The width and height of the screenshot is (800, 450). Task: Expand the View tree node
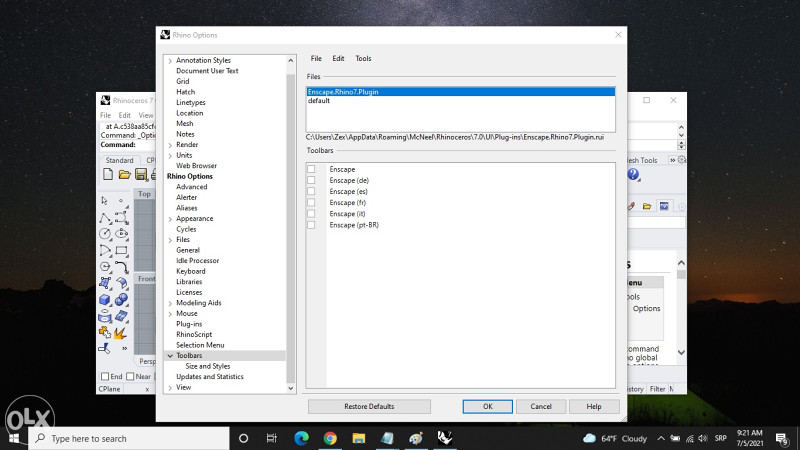pos(170,388)
